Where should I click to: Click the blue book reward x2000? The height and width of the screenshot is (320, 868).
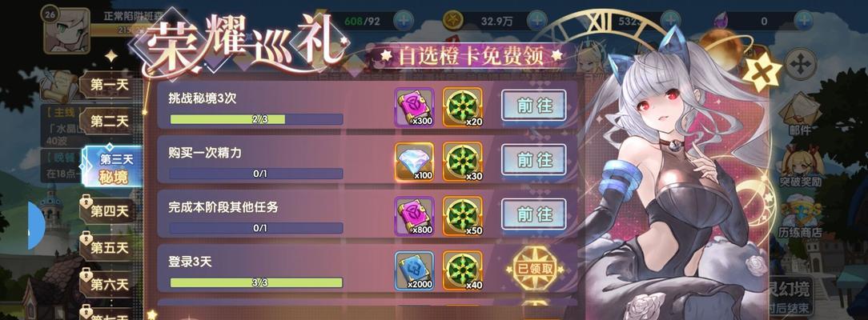[415, 271]
